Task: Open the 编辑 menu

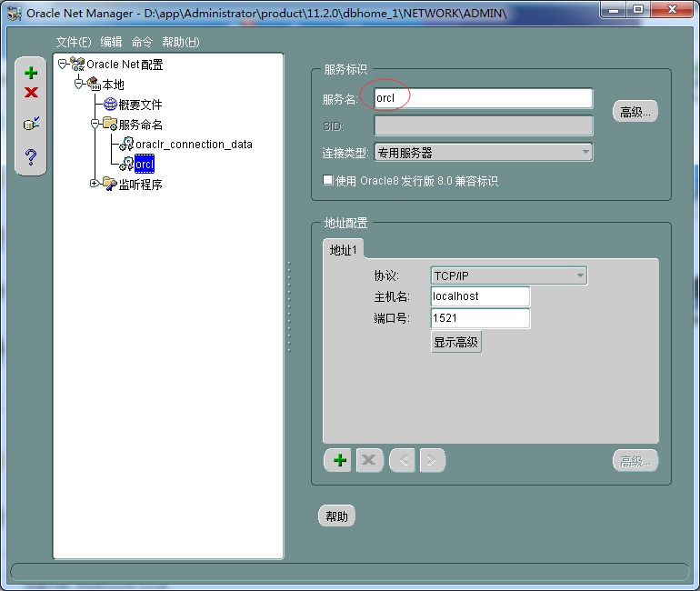Action: coord(111,42)
